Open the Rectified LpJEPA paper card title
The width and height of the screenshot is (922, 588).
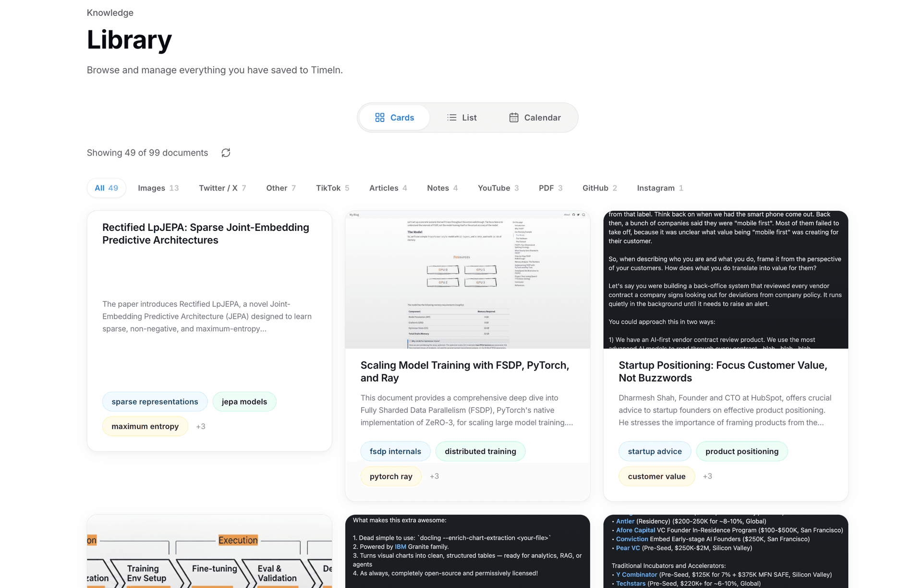pyautogui.click(x=206, y=234)
